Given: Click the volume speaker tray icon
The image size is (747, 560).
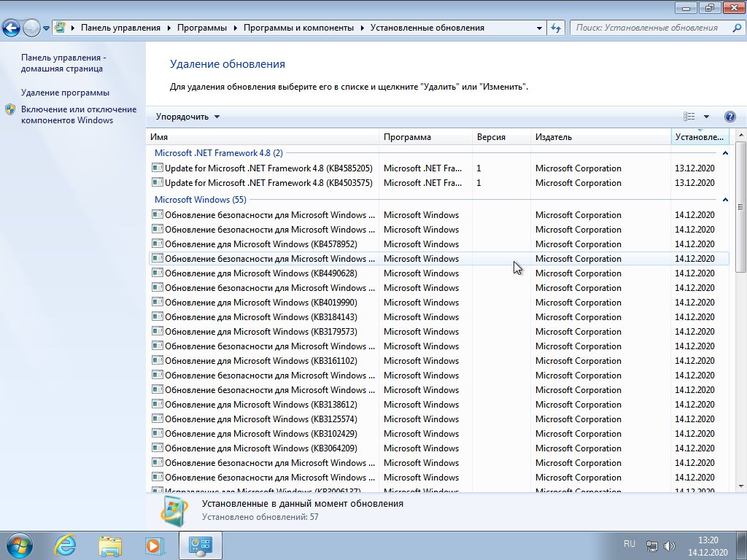Looking at the screenshot, I should [x=670, y=545].
